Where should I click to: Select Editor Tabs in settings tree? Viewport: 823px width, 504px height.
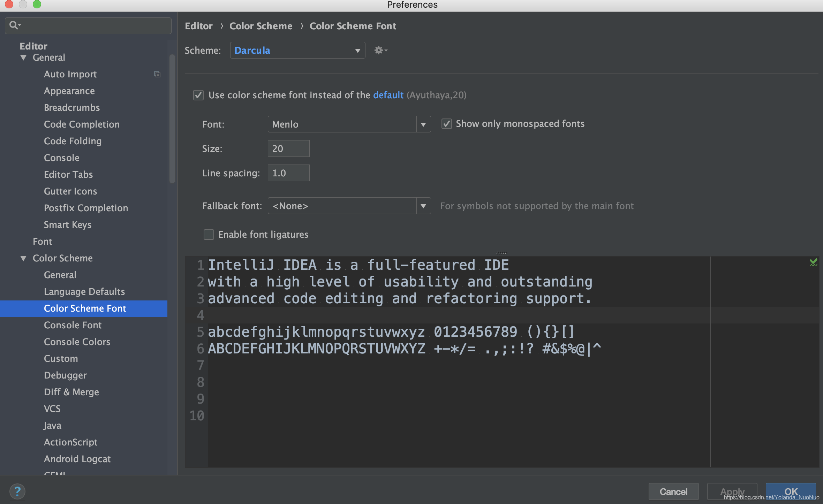68,175
